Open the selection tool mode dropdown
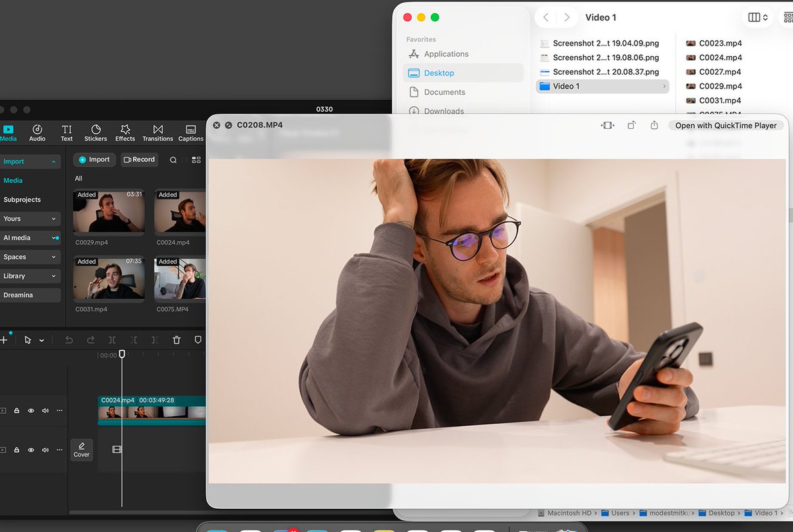Viewport: 793px width, 532px height. pos(42,341)
